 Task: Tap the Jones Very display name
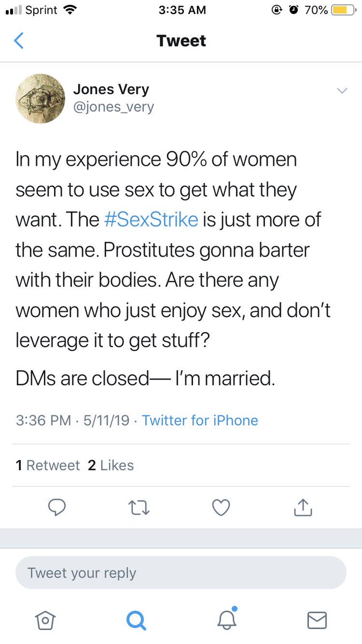coord(110,90)
